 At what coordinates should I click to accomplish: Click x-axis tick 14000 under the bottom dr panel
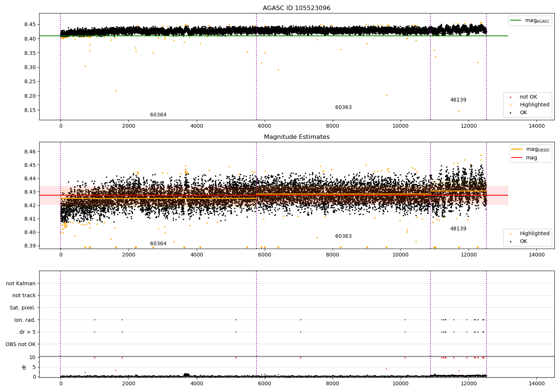[537, 384]
